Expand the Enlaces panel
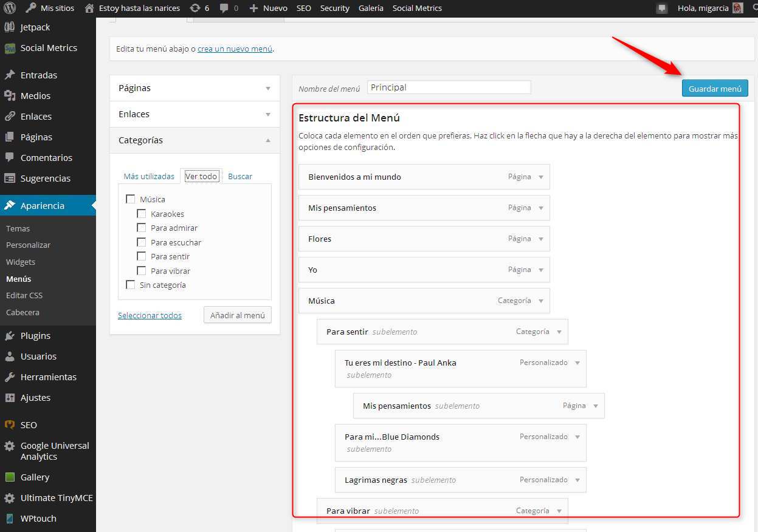 269,114
